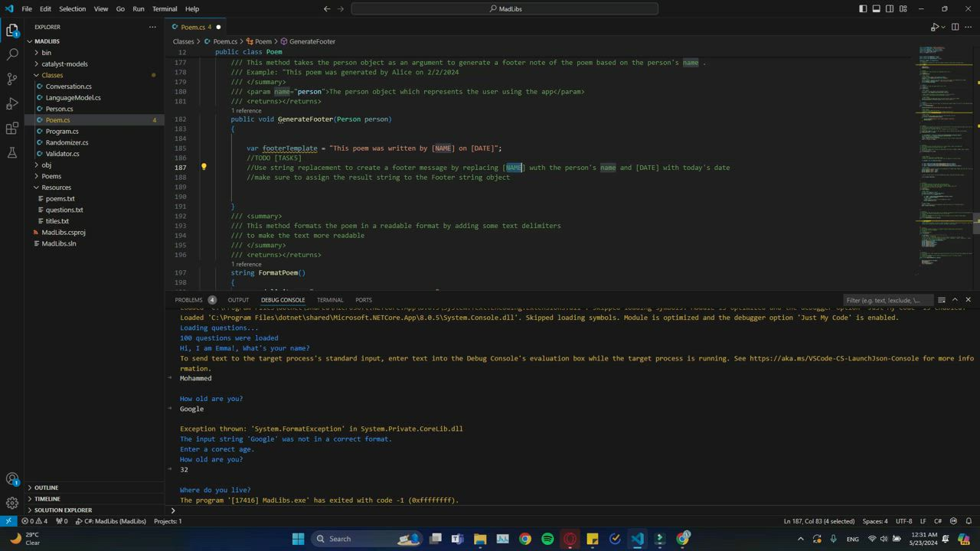The image size is (980, 551).
Task: Open the Search view in activity bar
Action: point(12,54)
